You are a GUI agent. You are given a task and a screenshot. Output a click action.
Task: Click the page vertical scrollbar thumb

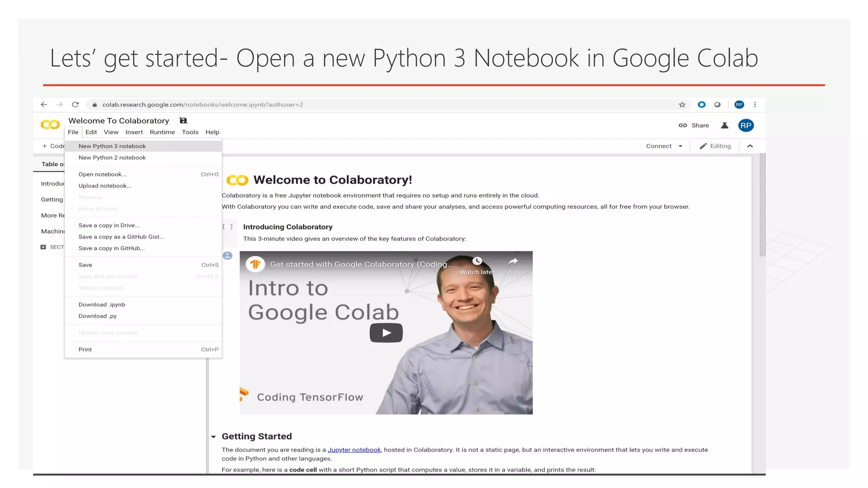coord(762,205)
